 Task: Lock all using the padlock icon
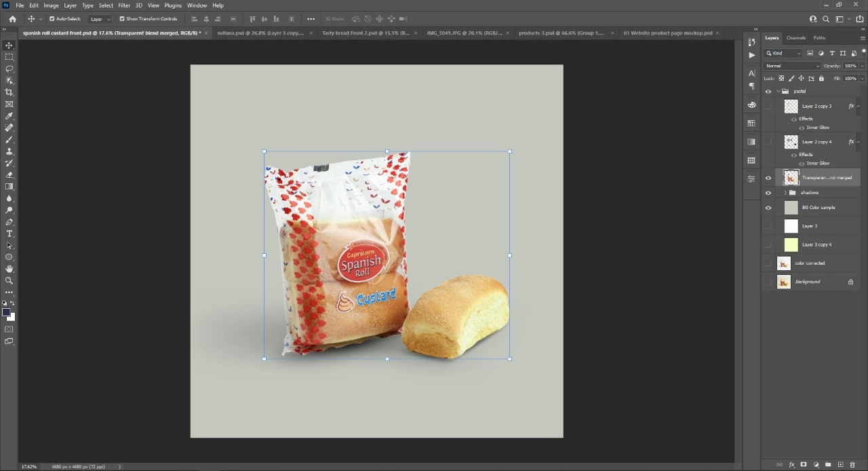(x=821, y=79)
